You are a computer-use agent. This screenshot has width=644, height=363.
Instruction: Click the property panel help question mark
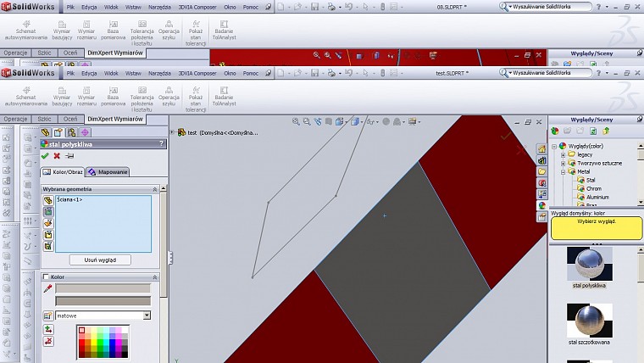[x=161, y=143]
